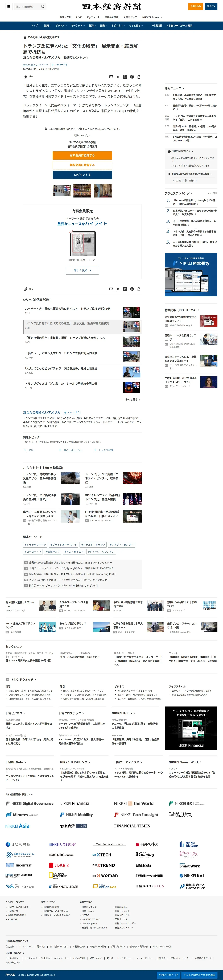Click the dark blue ログインする button

point(82,175)
